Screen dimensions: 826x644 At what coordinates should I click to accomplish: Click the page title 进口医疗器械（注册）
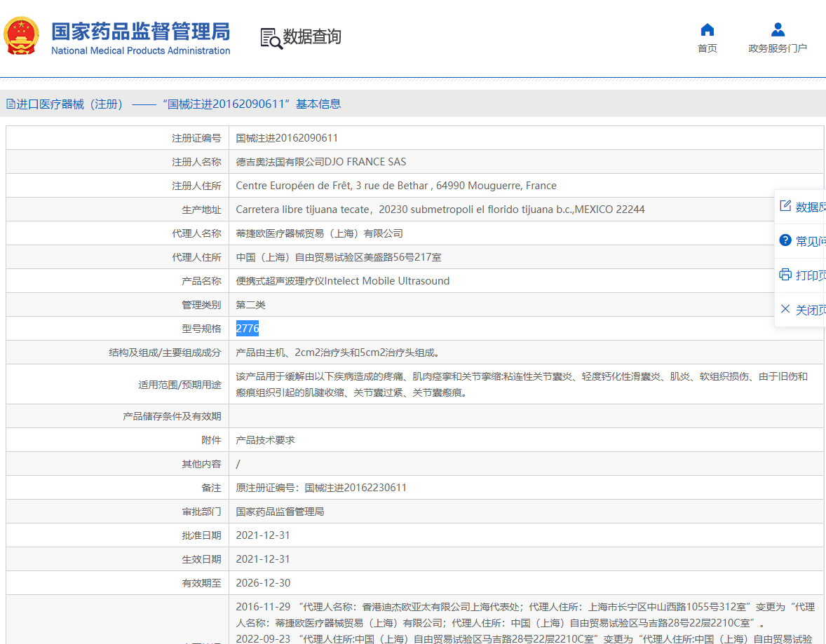tap(69, 104)
